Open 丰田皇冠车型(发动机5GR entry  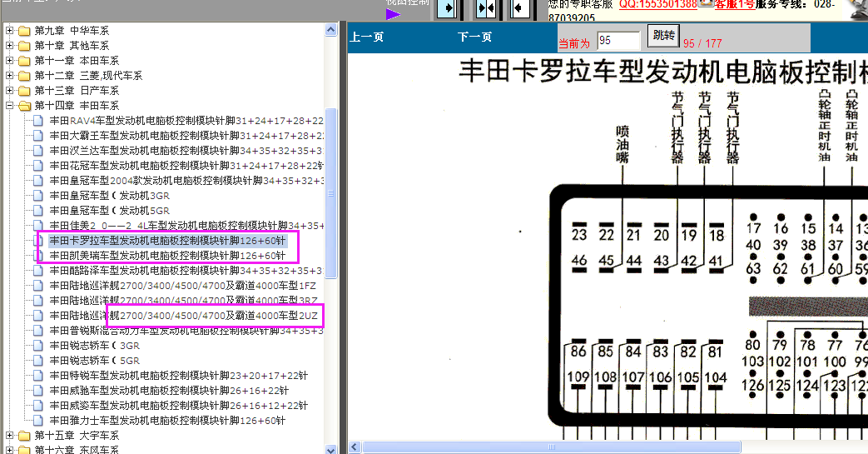(110, 210)
